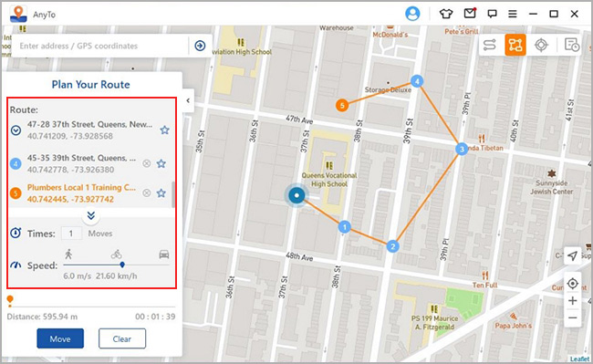
Task: Focus the address / GPS coordinates field
Action: pos(99,46)
